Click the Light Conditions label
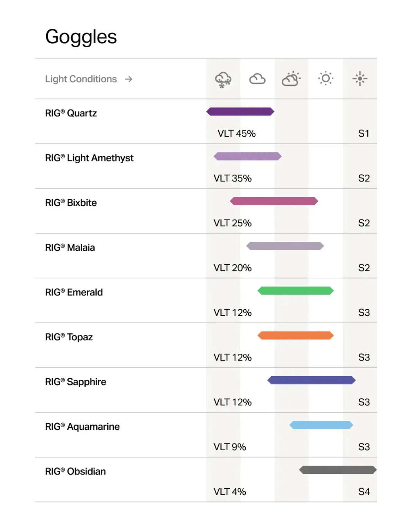The image size is (420, 519). coord(81,79)
